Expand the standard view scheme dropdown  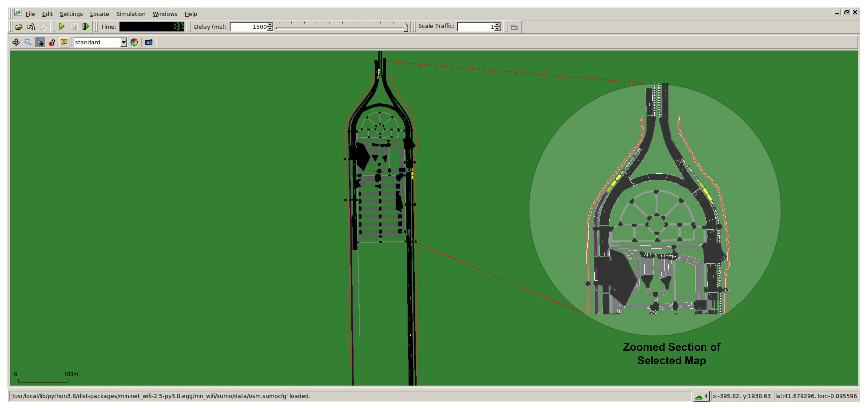click(x=124, y=42)
